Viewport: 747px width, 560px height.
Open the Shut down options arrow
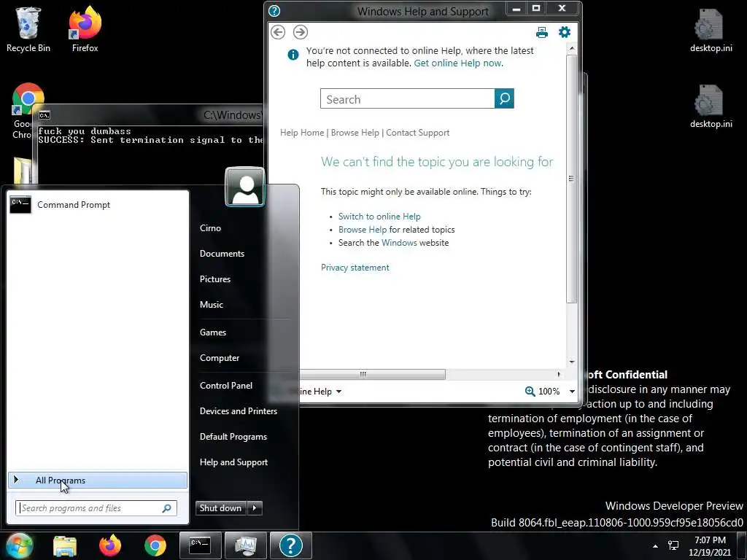pos(255,508)
